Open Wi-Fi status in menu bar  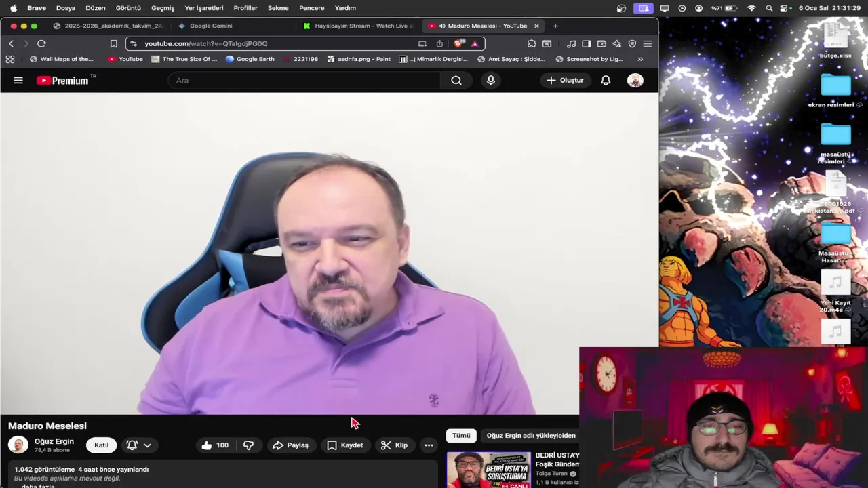coord(751,8)
